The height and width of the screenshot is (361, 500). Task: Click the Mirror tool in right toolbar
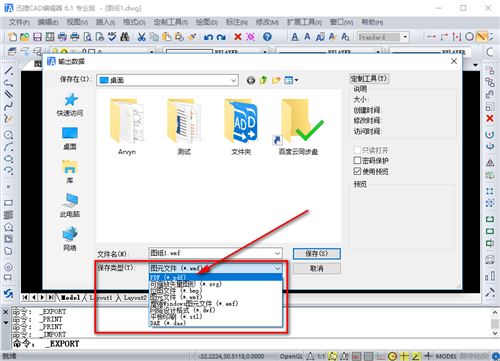pyautogui.click(x=490, y=163)
